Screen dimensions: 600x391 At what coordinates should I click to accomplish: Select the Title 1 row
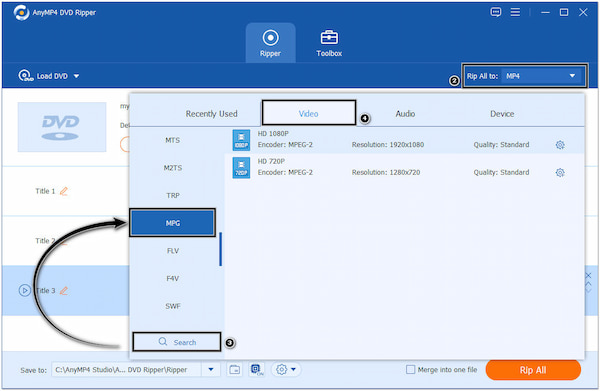pos(66,191)
